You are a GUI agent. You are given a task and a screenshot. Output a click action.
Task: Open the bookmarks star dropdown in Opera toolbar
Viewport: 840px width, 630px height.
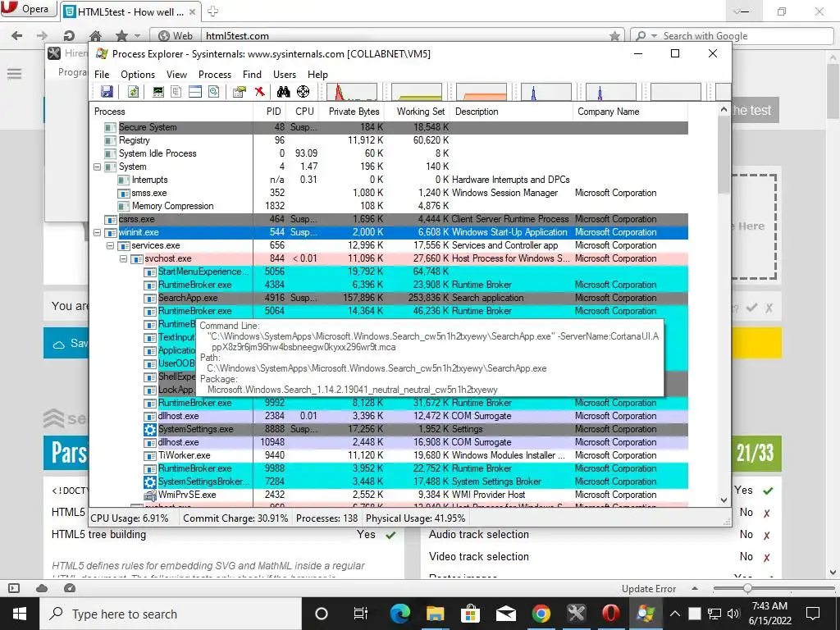coord(138,36)
